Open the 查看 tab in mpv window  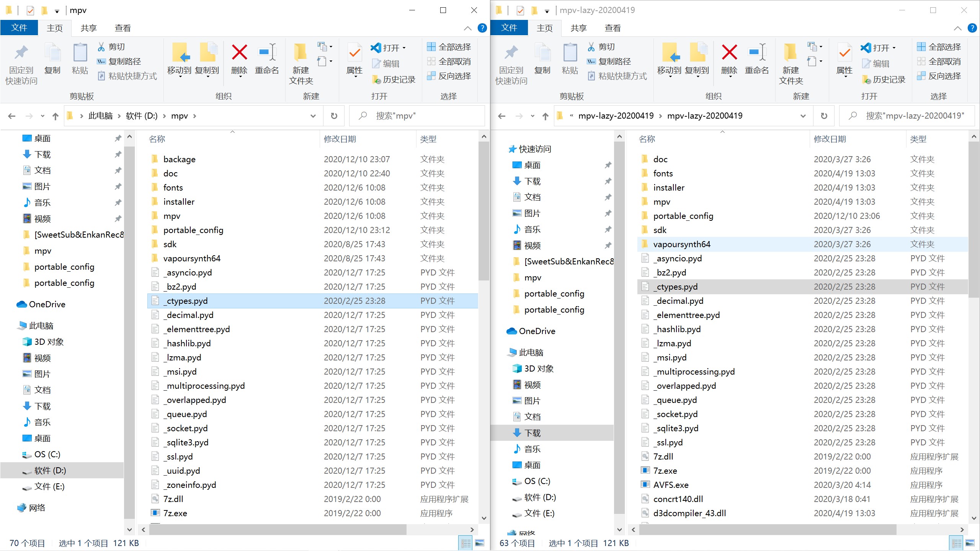(123, 28)
